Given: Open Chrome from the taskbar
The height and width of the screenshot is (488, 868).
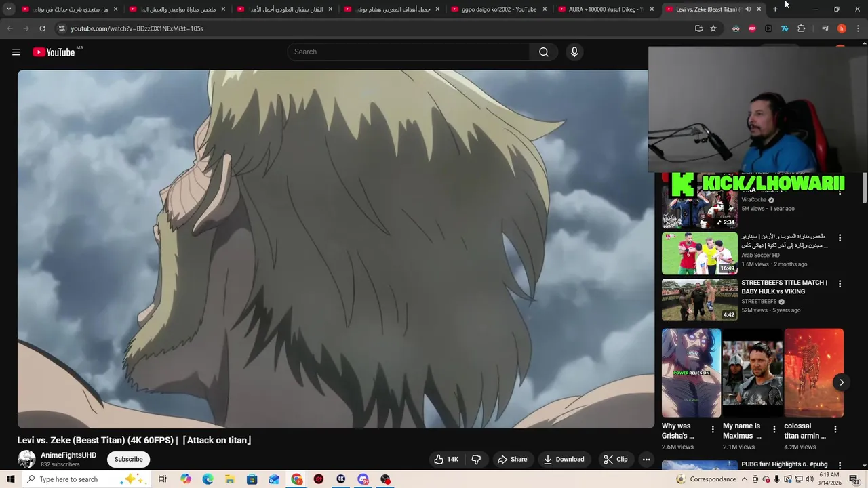Looking at the screenshot, I should [x=297, y=479].
